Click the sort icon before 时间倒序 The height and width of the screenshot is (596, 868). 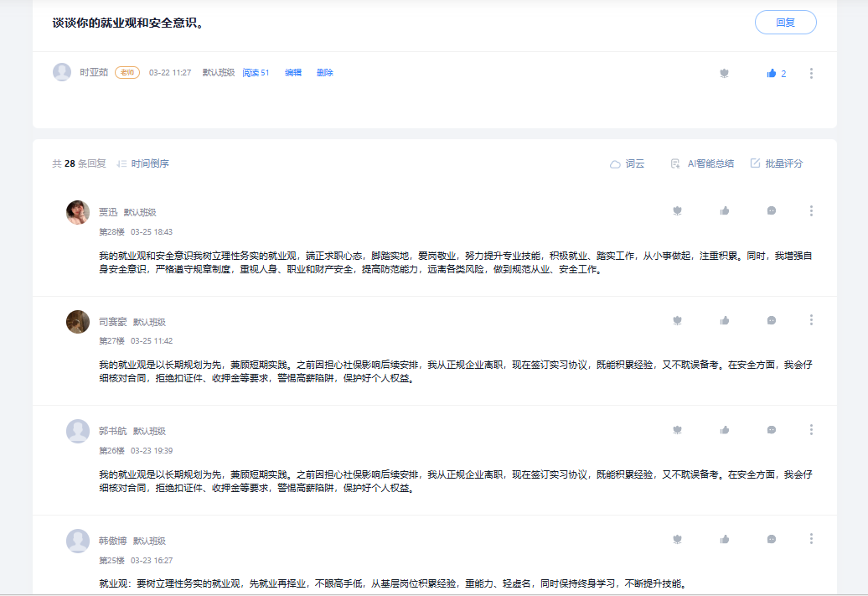[x=121, y=163]
